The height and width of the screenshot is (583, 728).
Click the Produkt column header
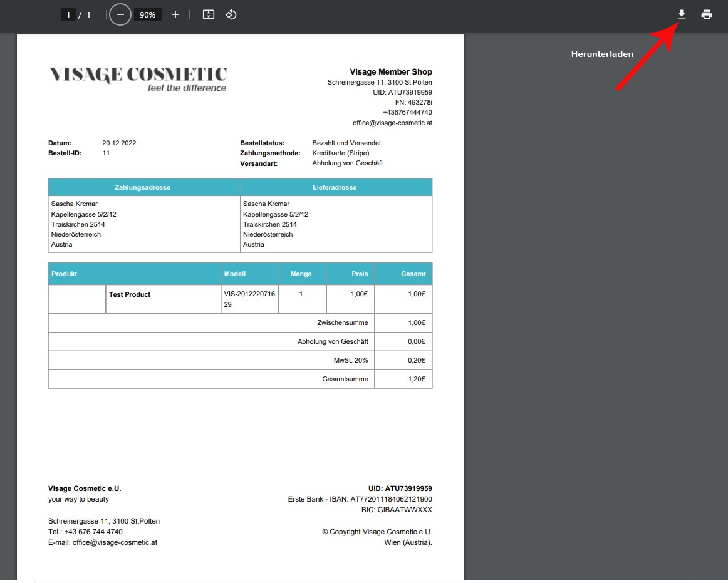click(65, 274)
